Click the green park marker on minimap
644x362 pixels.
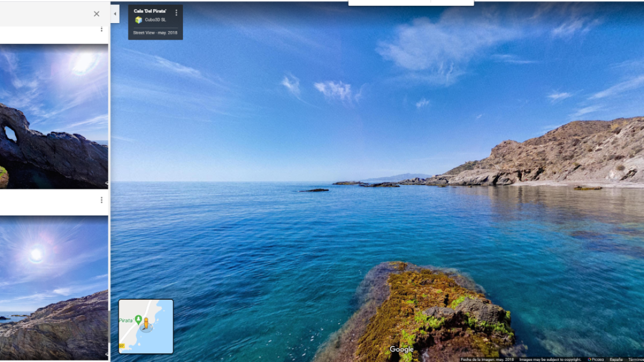pos(138,320)
